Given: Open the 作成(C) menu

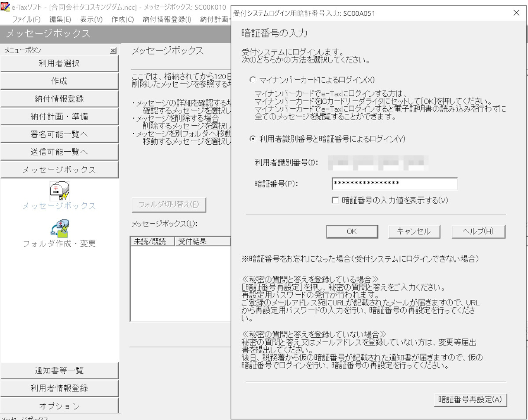Looking at the screenshot, I should (123, 19).
